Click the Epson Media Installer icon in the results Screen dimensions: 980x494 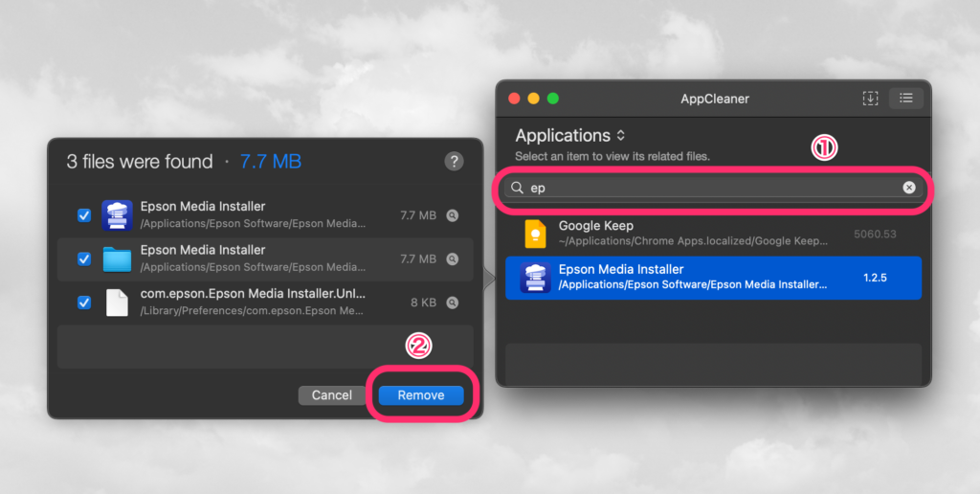tap(535, 278)
